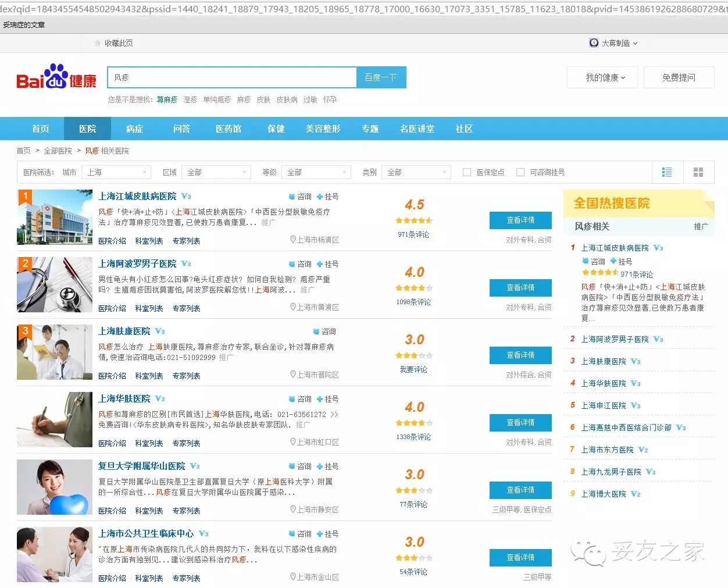Click 收藏此页 bookmark link
The width and height of the screenshot is (728, 588).
119,43
